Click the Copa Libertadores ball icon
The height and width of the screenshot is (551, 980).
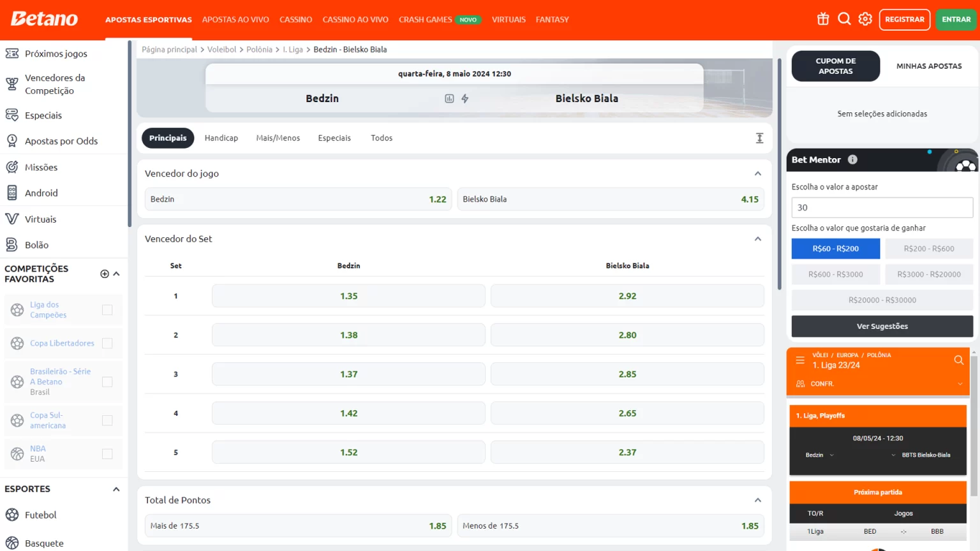17,343
